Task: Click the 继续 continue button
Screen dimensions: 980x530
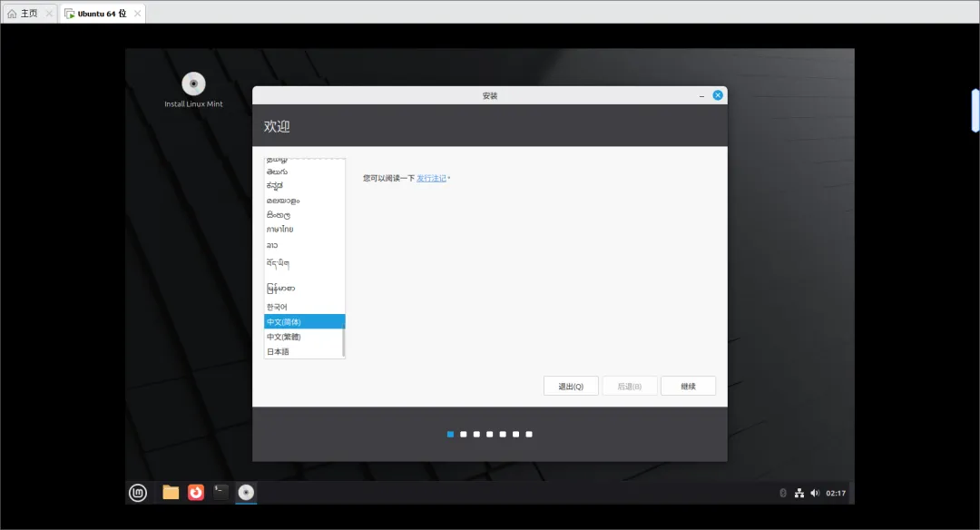Action: pos(688,387)
